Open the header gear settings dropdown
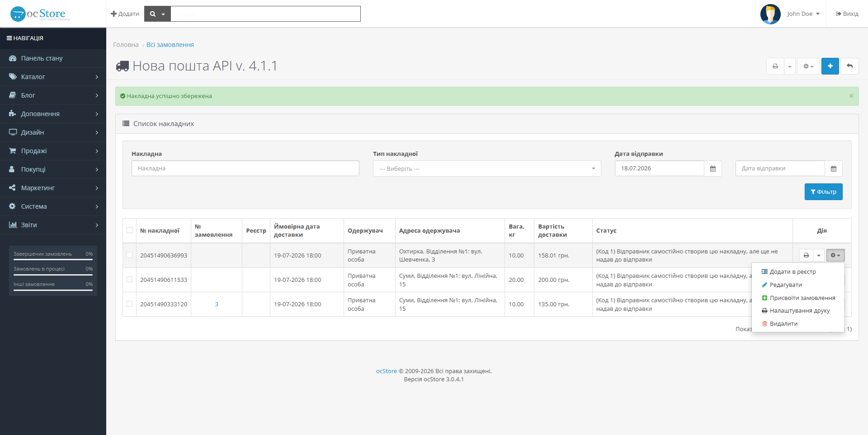 tap(808, 66)
